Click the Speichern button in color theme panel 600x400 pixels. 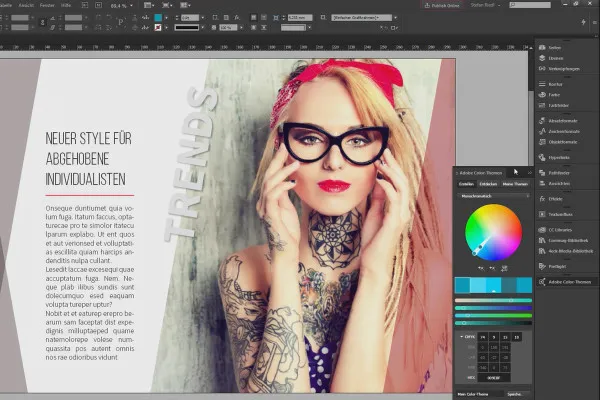tap(517, 394)
